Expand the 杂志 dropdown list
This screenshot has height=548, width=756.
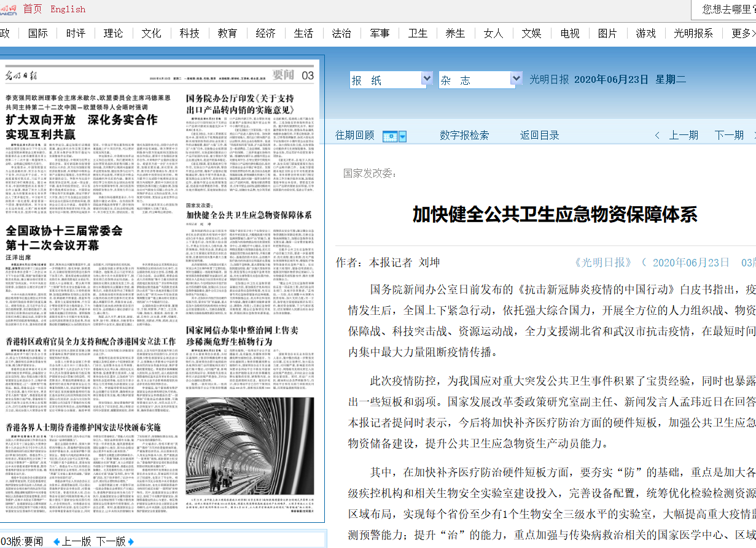[x=516, y=79]
